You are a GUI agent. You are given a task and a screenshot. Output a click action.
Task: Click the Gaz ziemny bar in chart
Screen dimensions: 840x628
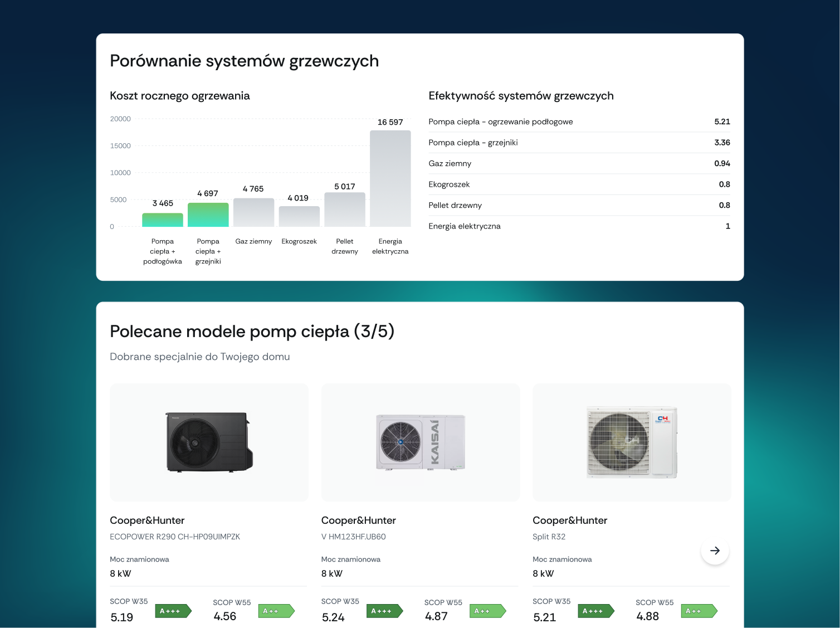point(253,213)
